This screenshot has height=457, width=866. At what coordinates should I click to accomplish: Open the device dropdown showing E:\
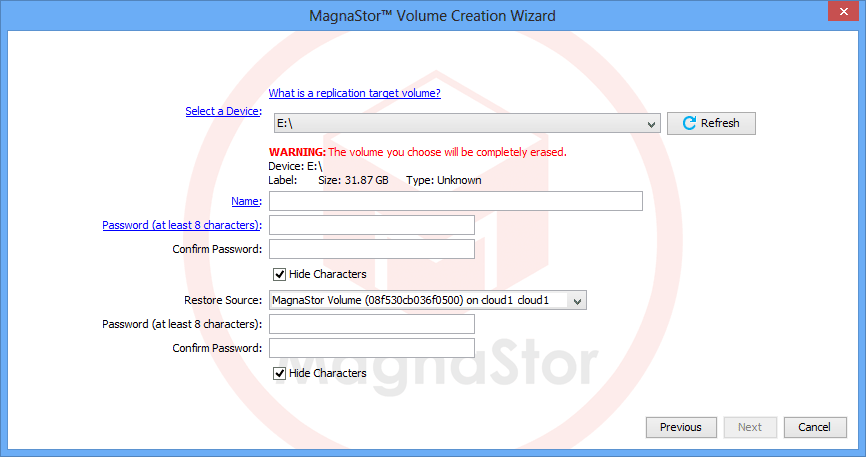coord(467,123)
